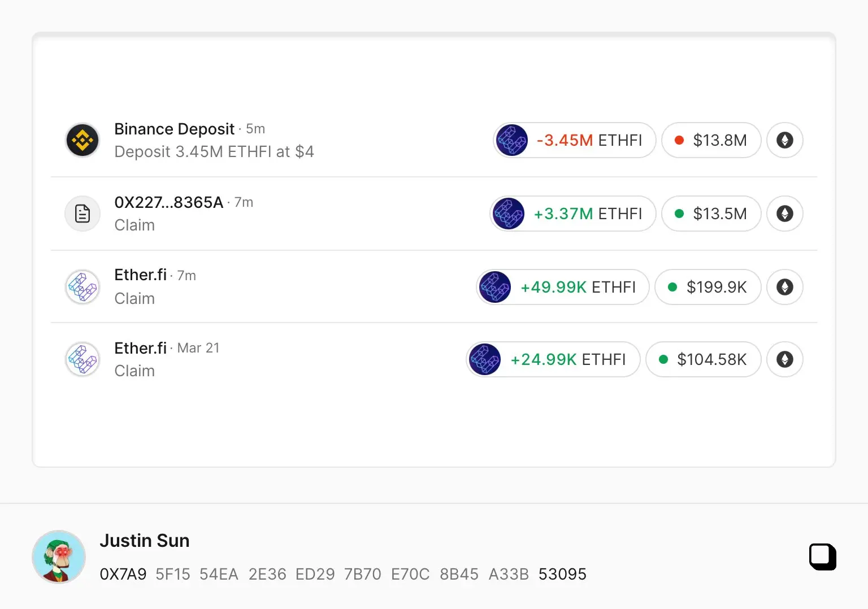868x609 pixels.
Task: Click the $199.9K value badge
Action: click(x=708, y=287)
